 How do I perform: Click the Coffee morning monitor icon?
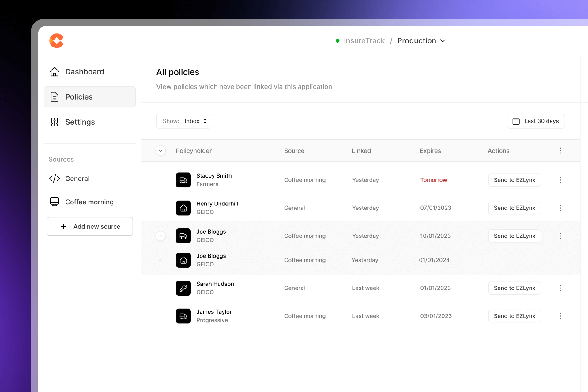55,202
